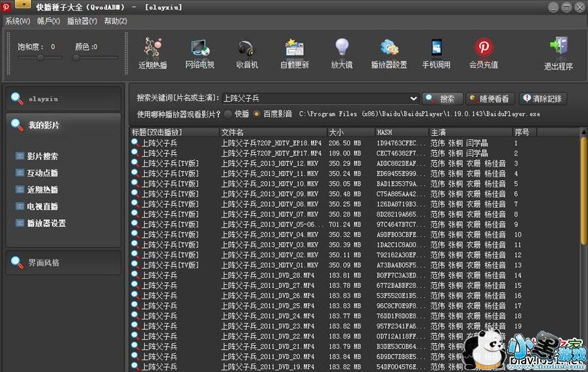Open the 帮助(Z) menu
The height and width of the screenshot is (372, 588).
(x=115, y=21)
